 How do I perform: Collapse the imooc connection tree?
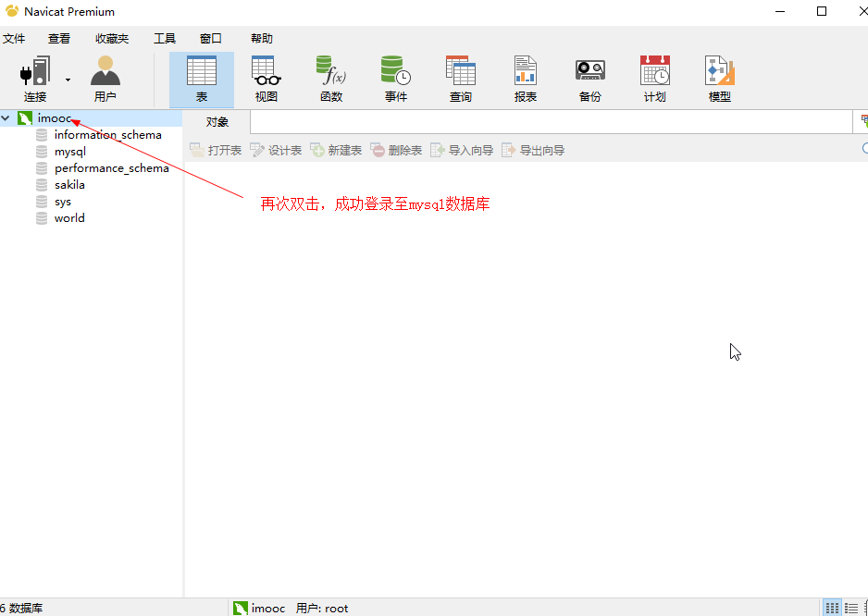(6, 118)
